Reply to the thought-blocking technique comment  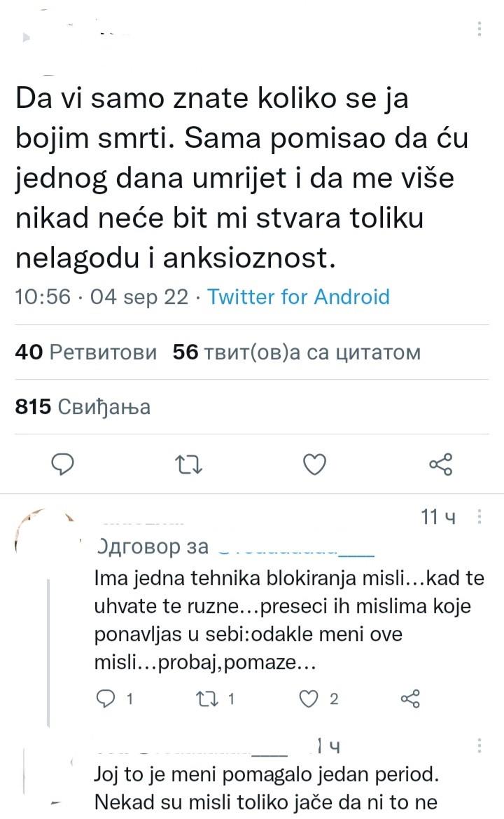pyautogui.click(x=105, y=698)
